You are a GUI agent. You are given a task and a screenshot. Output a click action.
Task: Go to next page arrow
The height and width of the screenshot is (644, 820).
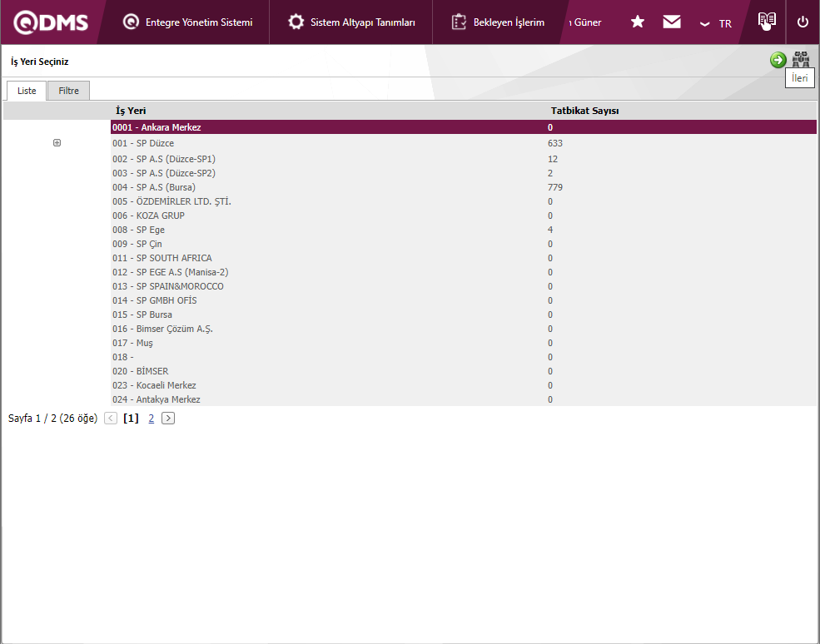(168, 419)
